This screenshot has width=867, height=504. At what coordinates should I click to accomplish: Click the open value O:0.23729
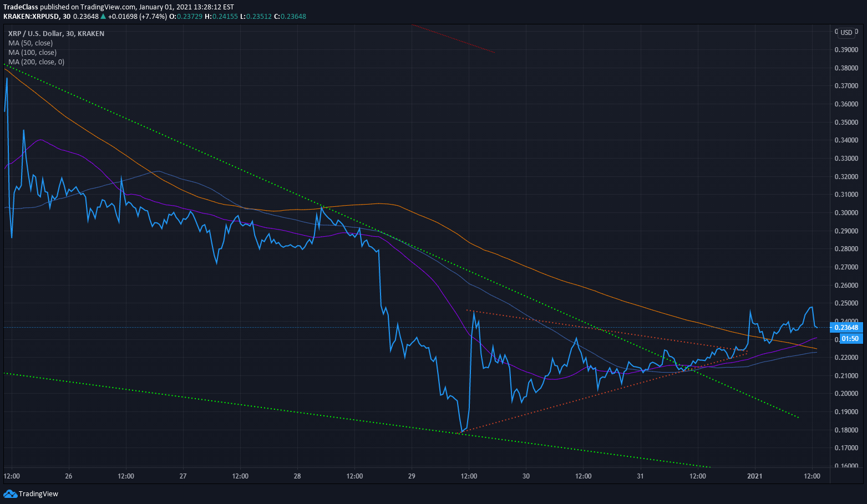[x=186, y=17]
